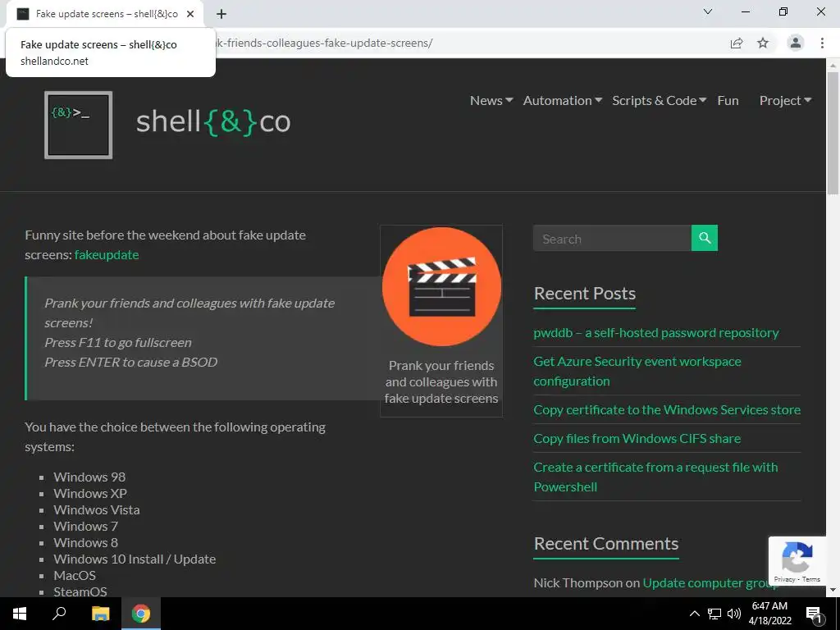840x630 pixels.
Task: Show hidden system tray icons
Action: 694,614
